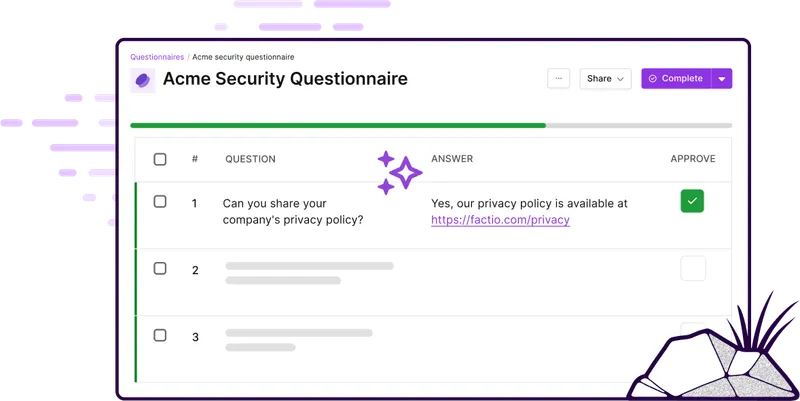Click the QUESTION column header

pyautogui.click(x=251, y=159)
